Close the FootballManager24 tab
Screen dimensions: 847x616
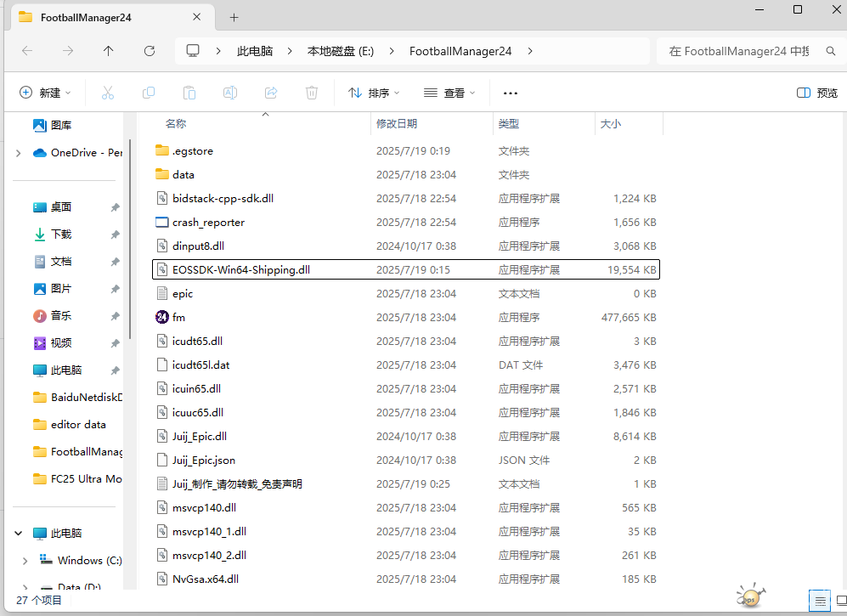click(x=196, y=17)
